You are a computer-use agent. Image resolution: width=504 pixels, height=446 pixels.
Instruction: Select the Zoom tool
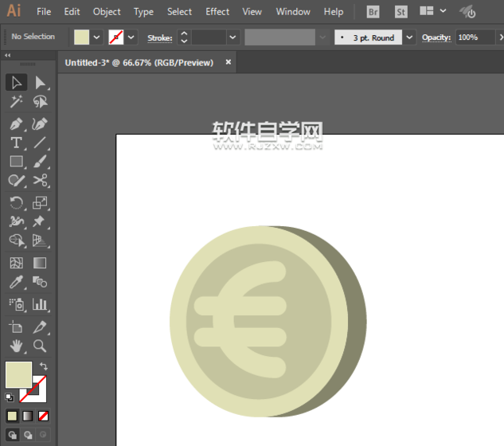point(40,346)
